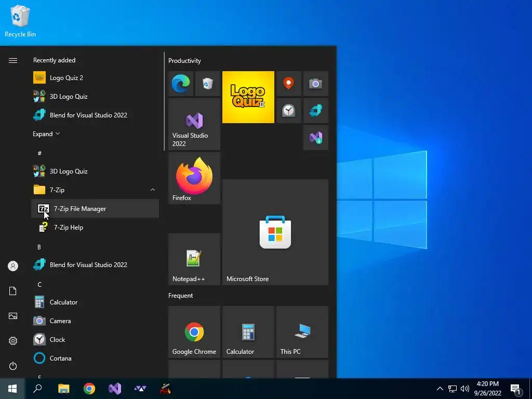Collapse the 7-Zip folder chevron
Screen dimensions: 532x399
[x=153, y=190]
